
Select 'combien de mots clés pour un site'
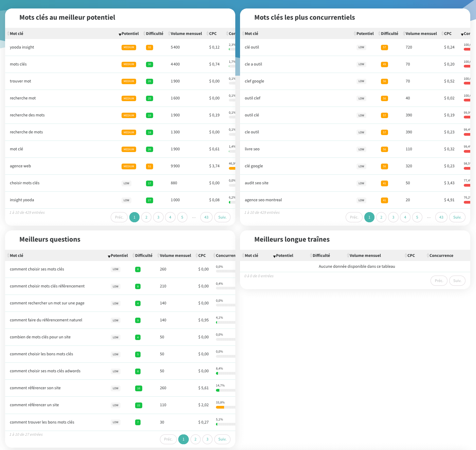(40, 337)
